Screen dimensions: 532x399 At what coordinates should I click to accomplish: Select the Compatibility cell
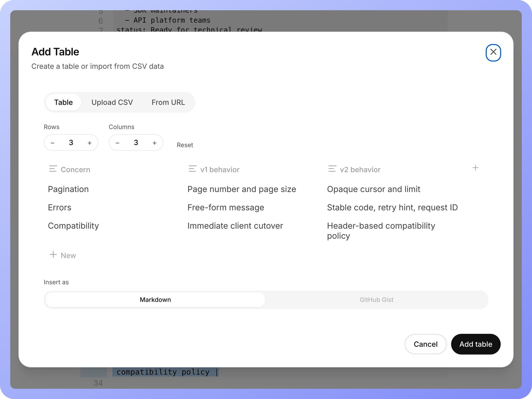73,226
